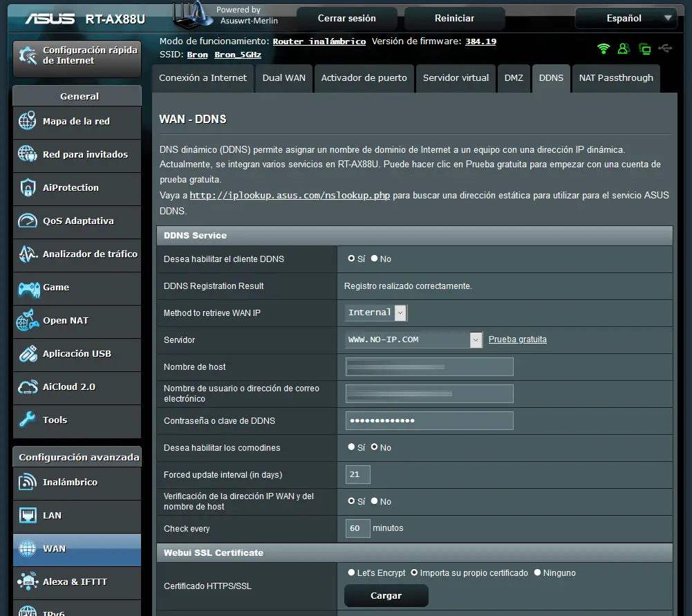Open AiCloud 2.0 cloud icon
This screenshot has height=616, width=692.
28,386
